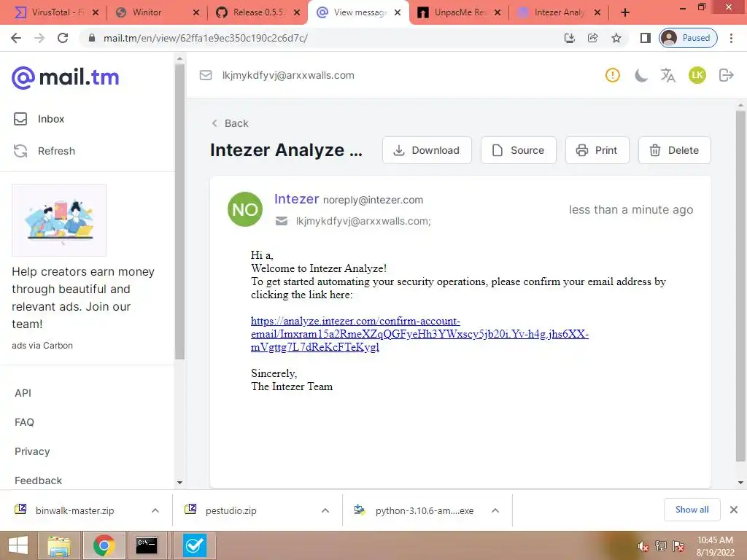Click the browser back arrow
This screenshot has width=747, height=560.
16,38
